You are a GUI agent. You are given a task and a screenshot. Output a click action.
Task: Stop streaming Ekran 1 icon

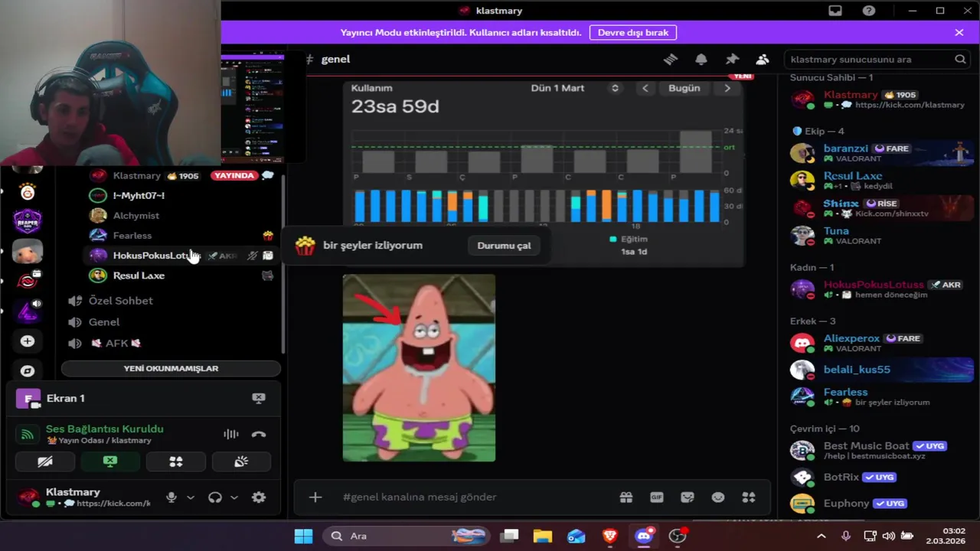[x=259, y=398]
